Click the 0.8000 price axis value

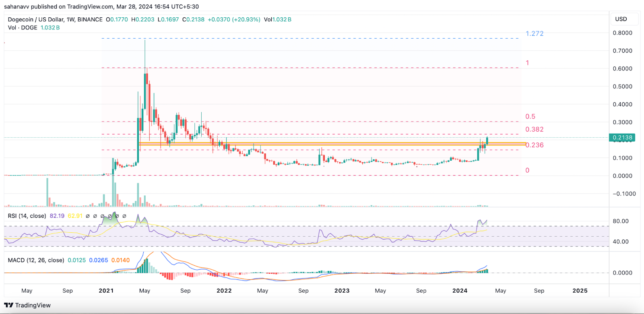622,33
